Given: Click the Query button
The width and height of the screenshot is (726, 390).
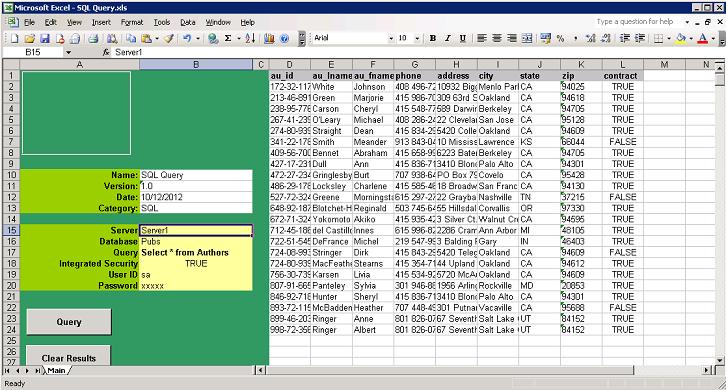Looking at the screenshot, I should coord(69,322).
